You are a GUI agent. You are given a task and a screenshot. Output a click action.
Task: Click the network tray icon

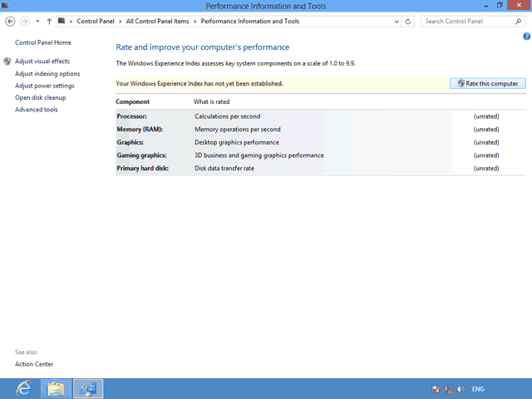448,389
